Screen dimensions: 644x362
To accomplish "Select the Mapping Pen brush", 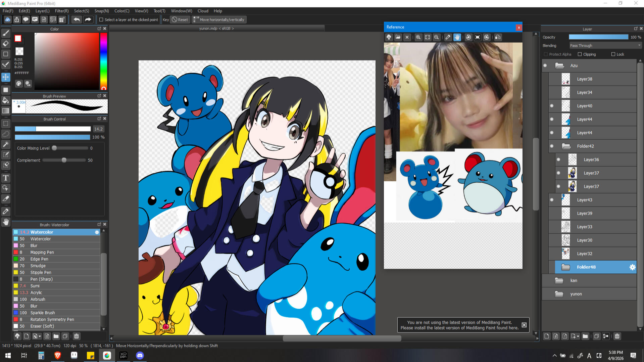I will [x=56, y=252].
